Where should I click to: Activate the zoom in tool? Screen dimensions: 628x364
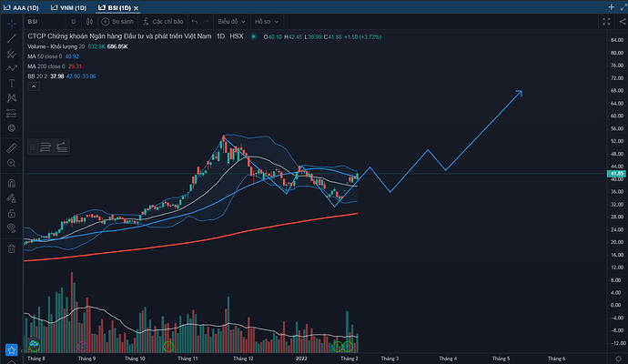tap(12, 163)
